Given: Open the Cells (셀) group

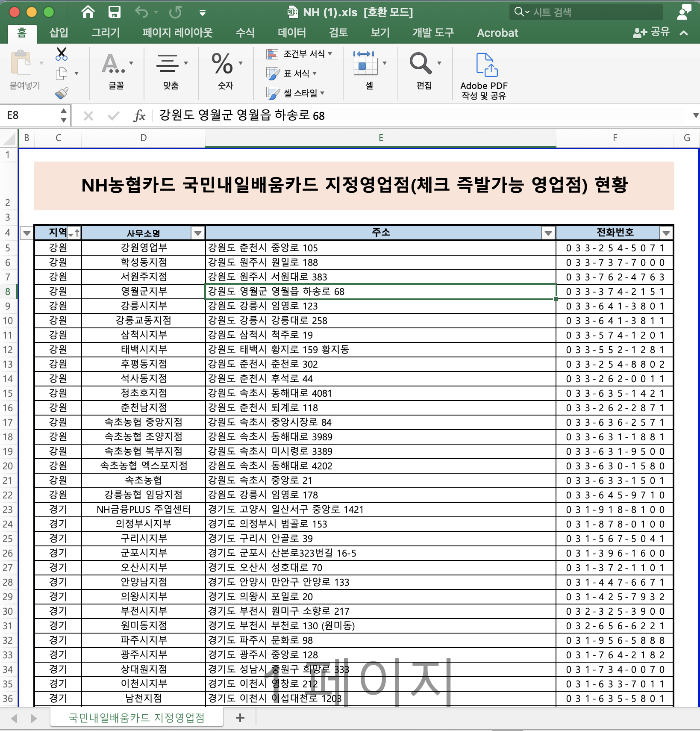Looking at the screenshot, I should (369, 71).
